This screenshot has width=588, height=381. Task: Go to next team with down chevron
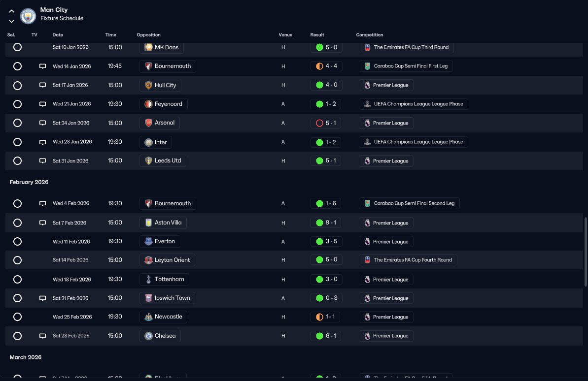pos(12,21)
